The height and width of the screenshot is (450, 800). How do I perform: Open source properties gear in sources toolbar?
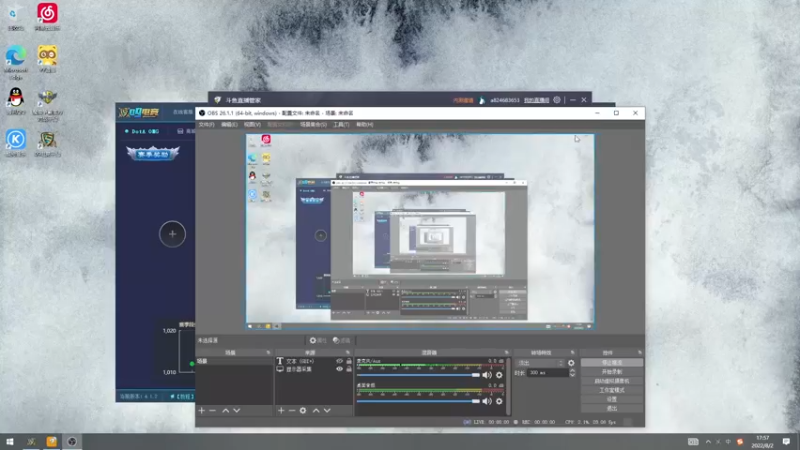pos(303,410)
